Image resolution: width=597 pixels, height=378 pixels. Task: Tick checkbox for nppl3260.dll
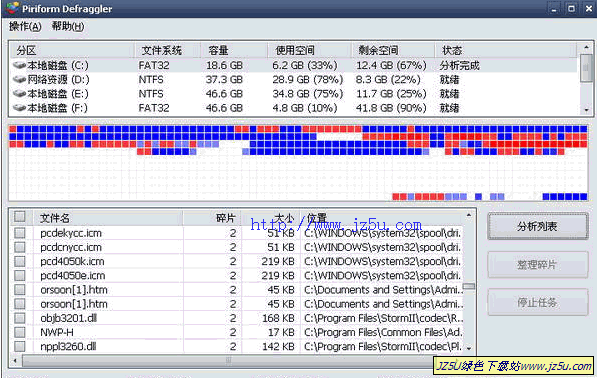[19, 346]
